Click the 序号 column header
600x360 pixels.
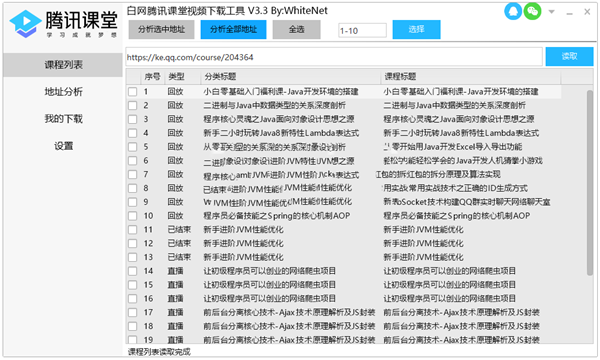(x=152, y=77)
